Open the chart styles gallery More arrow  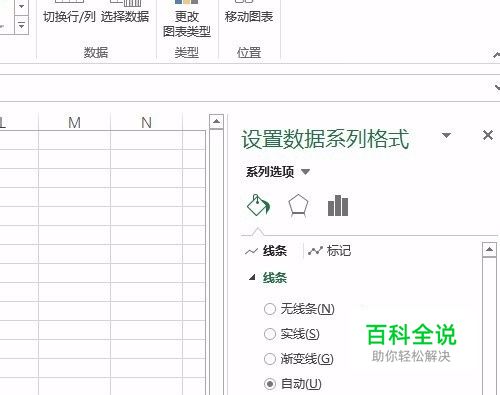pyautogui.click(x=22, y=25)
